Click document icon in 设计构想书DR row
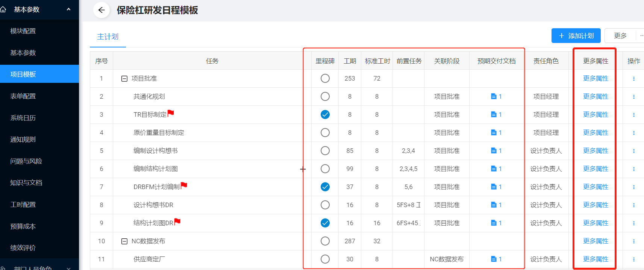 494,205
